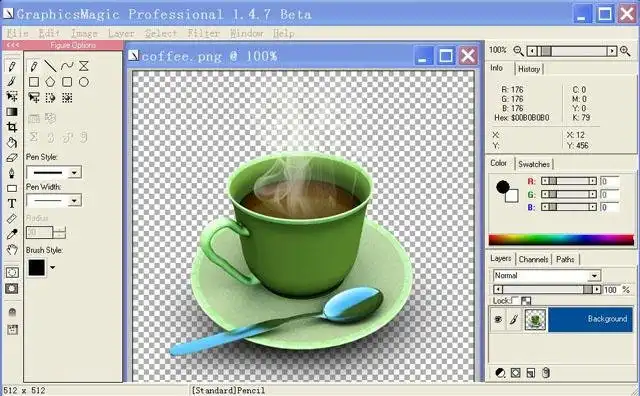Select the curve figure option
640x396 pixels.
pos(67,66)
